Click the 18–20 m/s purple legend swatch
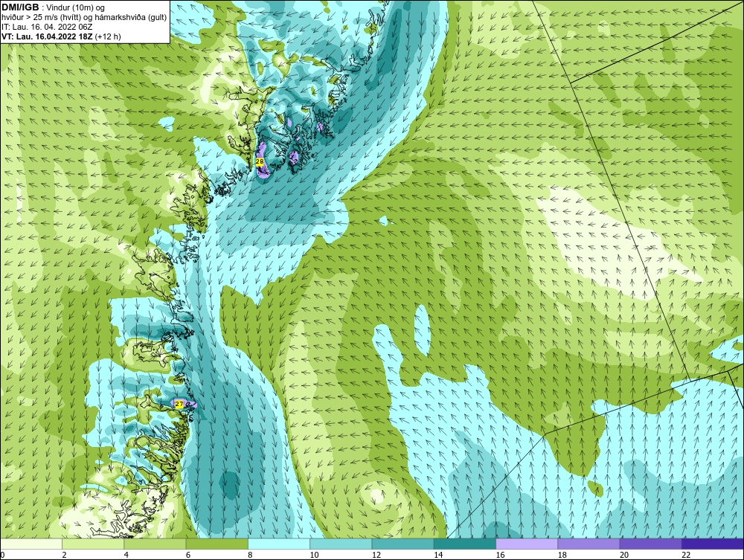 coord(589,544)
